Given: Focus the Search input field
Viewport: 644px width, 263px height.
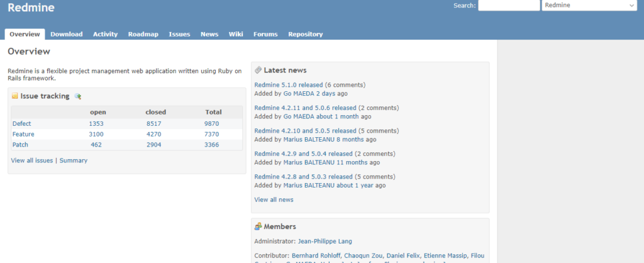Looking at the screenshot, I should pos(508,5).
